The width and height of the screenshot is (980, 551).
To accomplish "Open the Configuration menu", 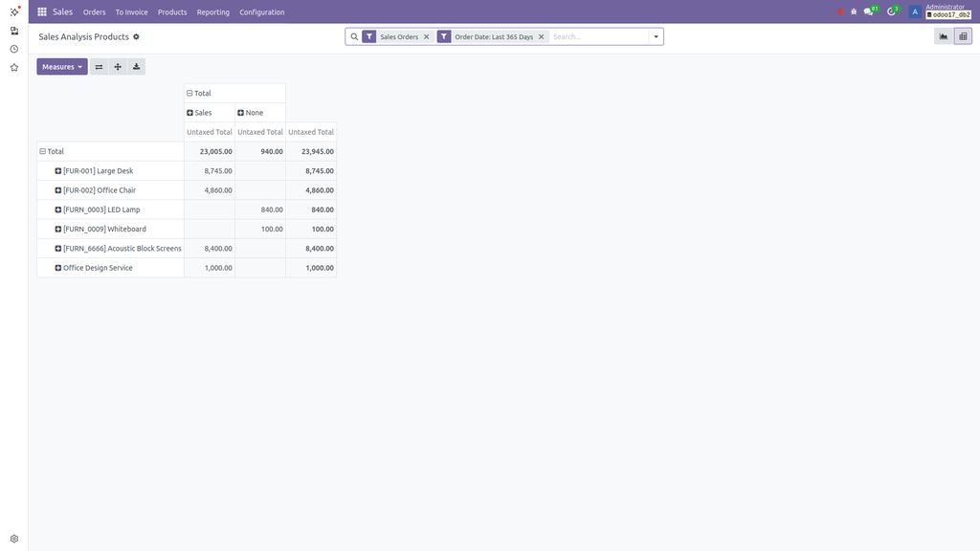I will 261,12.
